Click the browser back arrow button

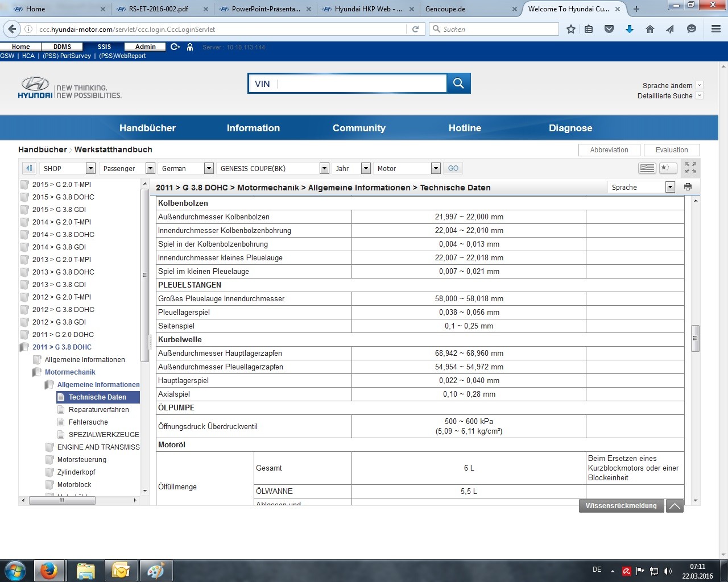(x=11, y=29)
